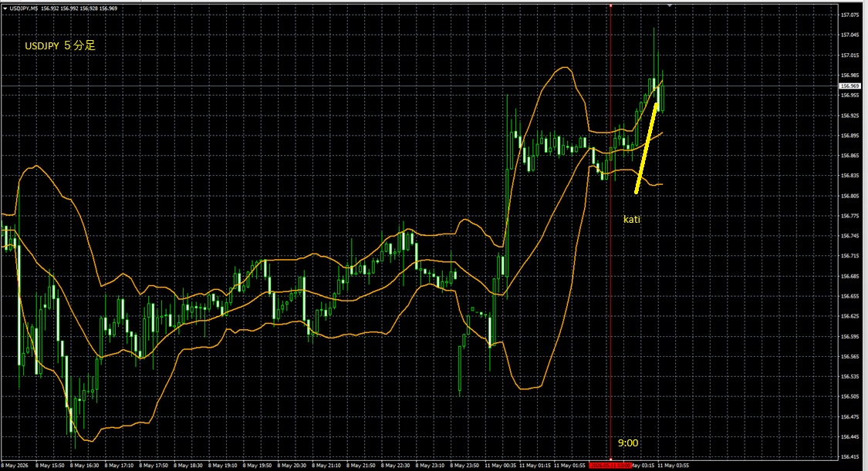Click the 156.415 level on price scale
Viewport: 868px width, 471px height.
(x=849, y=456)
